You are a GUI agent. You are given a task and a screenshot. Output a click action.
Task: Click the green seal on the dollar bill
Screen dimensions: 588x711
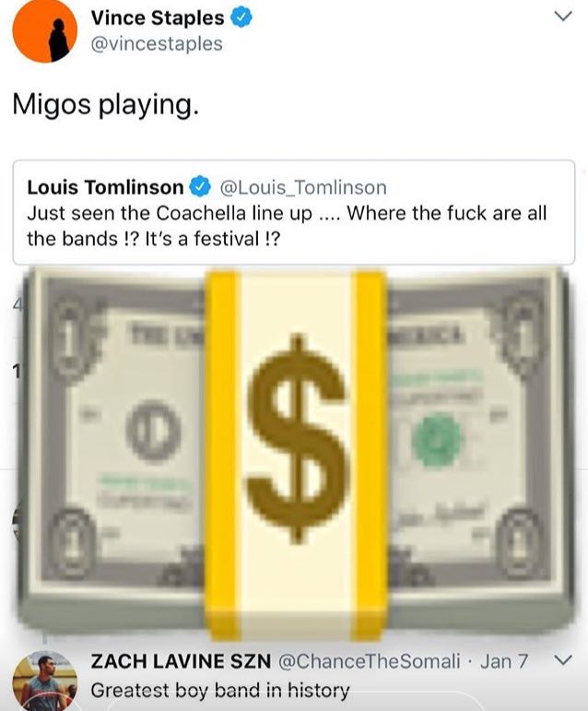pyautogui.click(x=437, y=439)
